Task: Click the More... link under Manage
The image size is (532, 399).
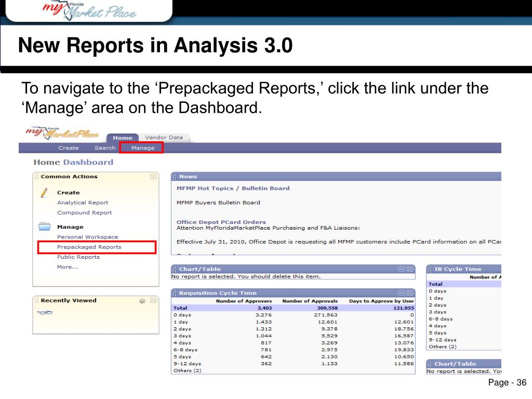Action: coord(68,267)
